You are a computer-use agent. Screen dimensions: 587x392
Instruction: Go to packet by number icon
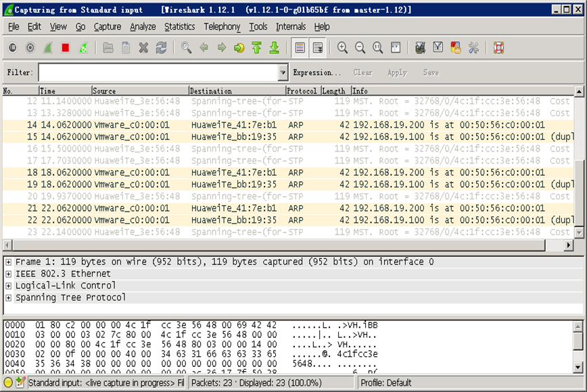(x=239, y=48)
